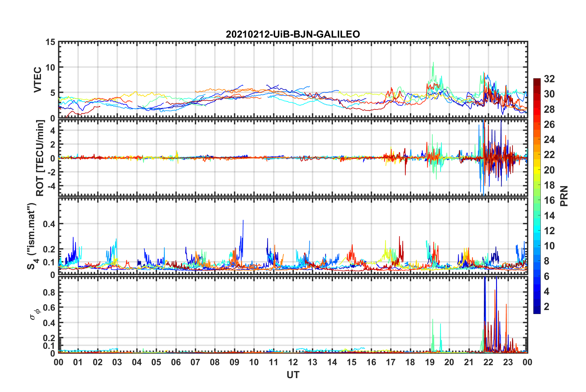586x392 pixels.
Task: Click VTEC axis tick 15
Action: coord(50,42)
